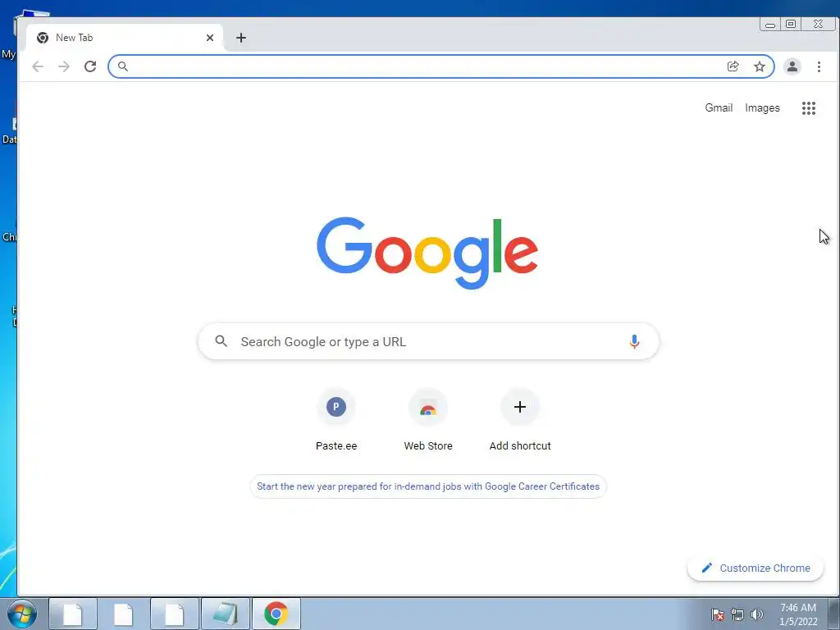Click the second blank document taskbar button

[124, 614]
